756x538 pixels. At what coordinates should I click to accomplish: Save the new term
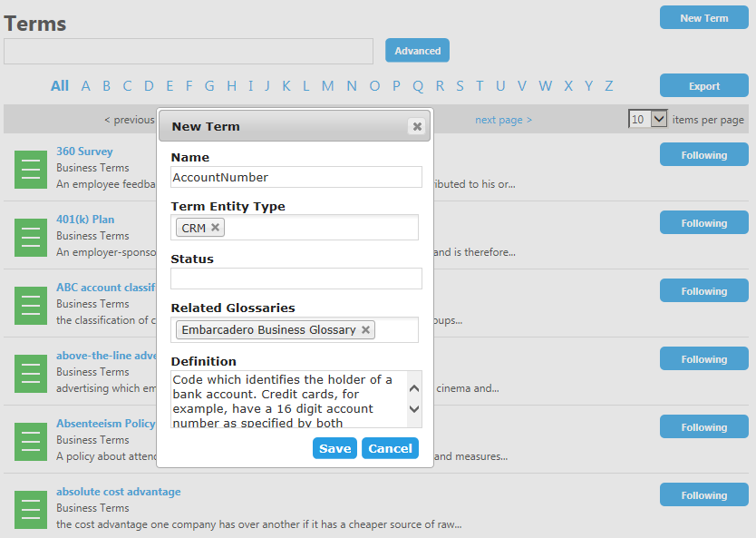pyautogui.click(x=334, y=448)
